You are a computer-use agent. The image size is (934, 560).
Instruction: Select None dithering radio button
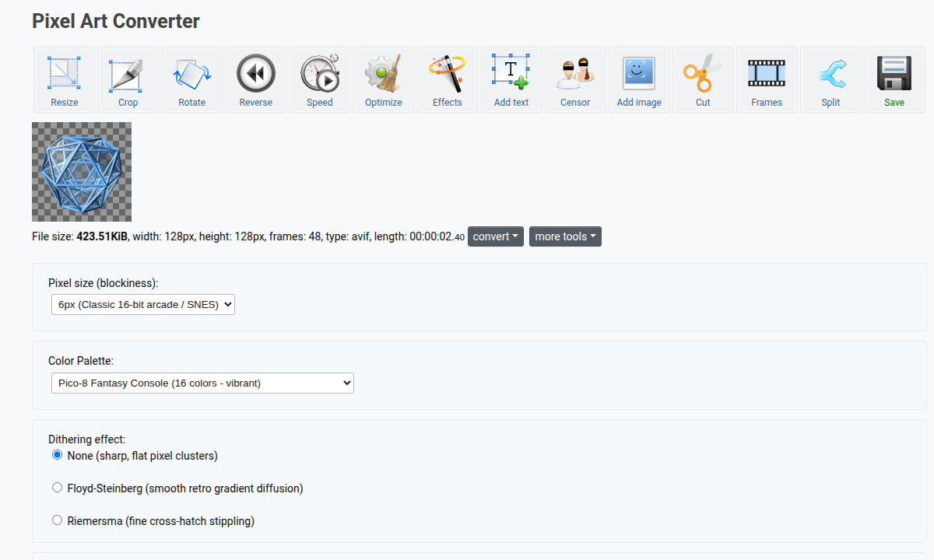(x=57, y=455)
